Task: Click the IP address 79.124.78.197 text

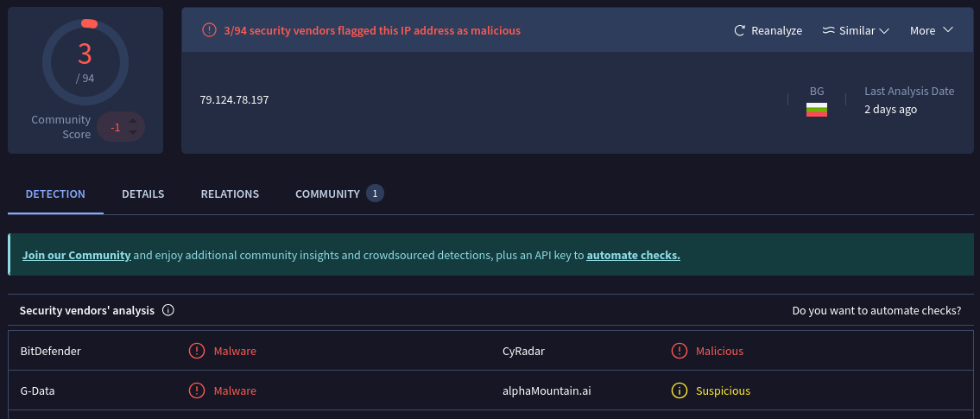Action: click(x=234, y=99)
